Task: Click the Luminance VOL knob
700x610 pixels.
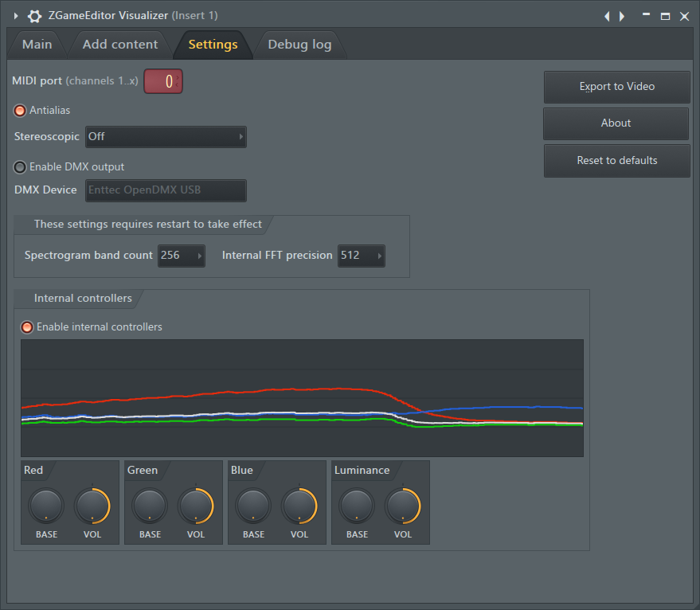Action: pos(403,506)
